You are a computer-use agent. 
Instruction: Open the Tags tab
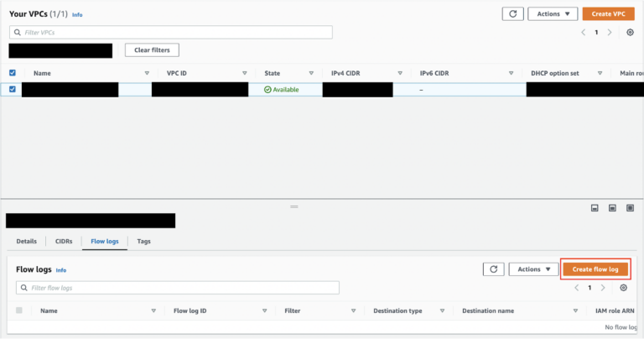tap(144, 241)
